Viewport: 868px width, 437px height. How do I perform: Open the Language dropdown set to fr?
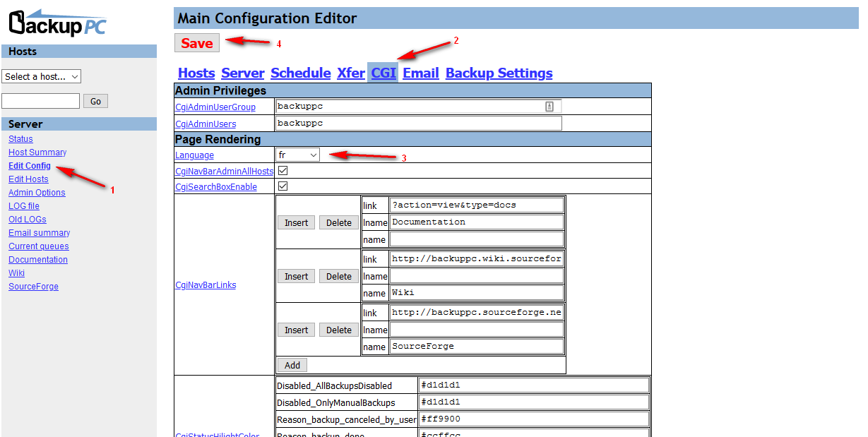point(297,155)
